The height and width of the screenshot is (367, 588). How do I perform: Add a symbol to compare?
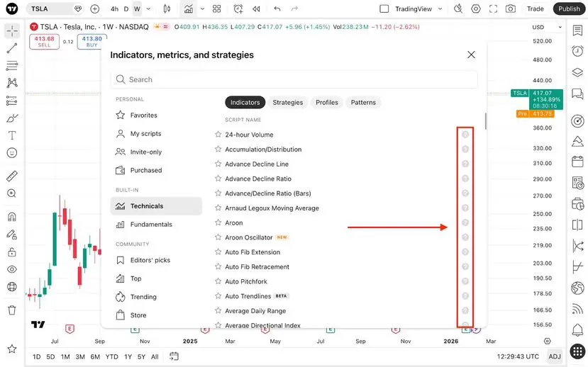click(x=95, y=9)
